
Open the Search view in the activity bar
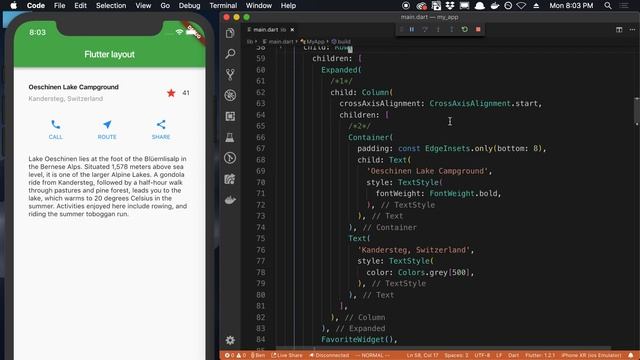(230, 53)
